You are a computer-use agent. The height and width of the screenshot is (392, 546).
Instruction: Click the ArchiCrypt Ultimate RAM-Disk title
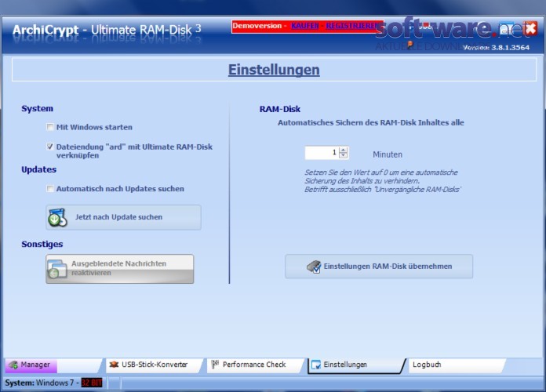tap(107, 30)
